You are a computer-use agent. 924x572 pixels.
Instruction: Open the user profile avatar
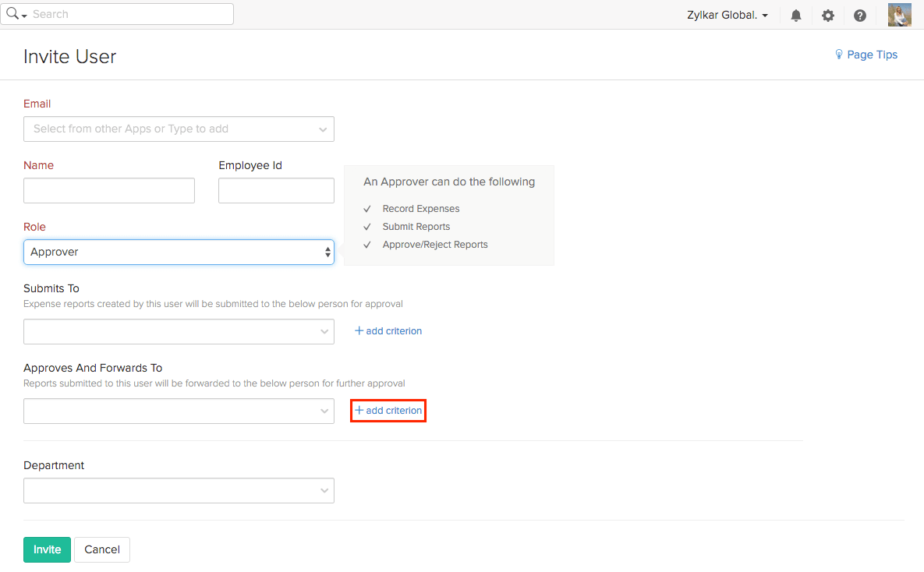pyautogui.click(x=899, y=15)
